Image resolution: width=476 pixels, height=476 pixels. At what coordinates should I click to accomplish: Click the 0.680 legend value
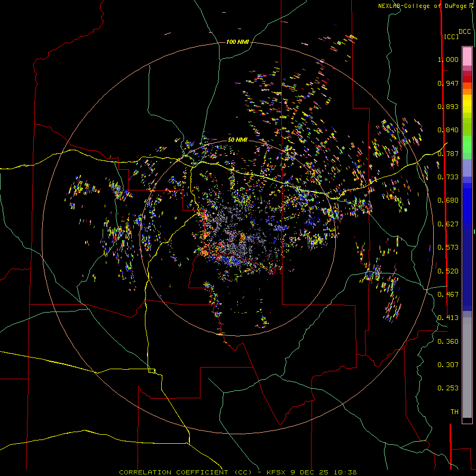tap(448, 200)
